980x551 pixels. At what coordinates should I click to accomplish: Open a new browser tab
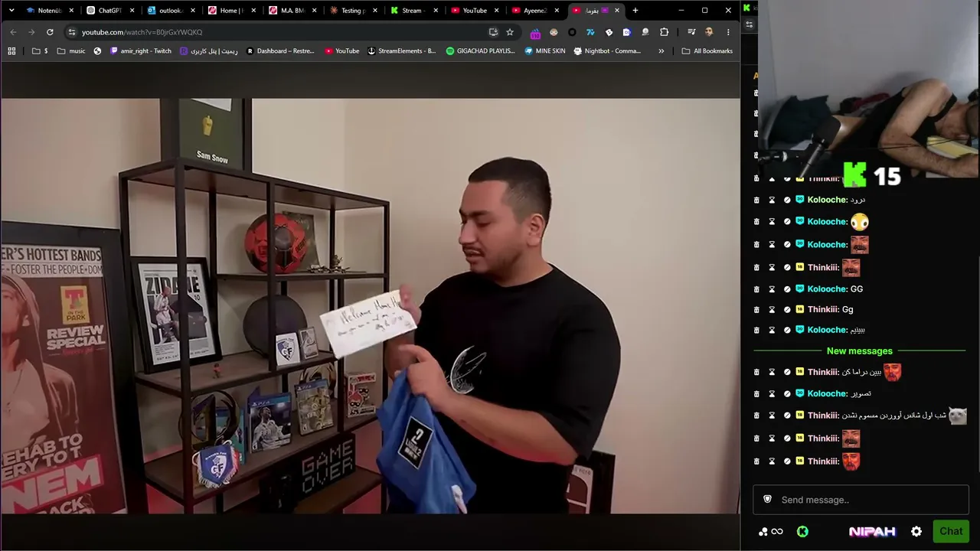[635, 11]
